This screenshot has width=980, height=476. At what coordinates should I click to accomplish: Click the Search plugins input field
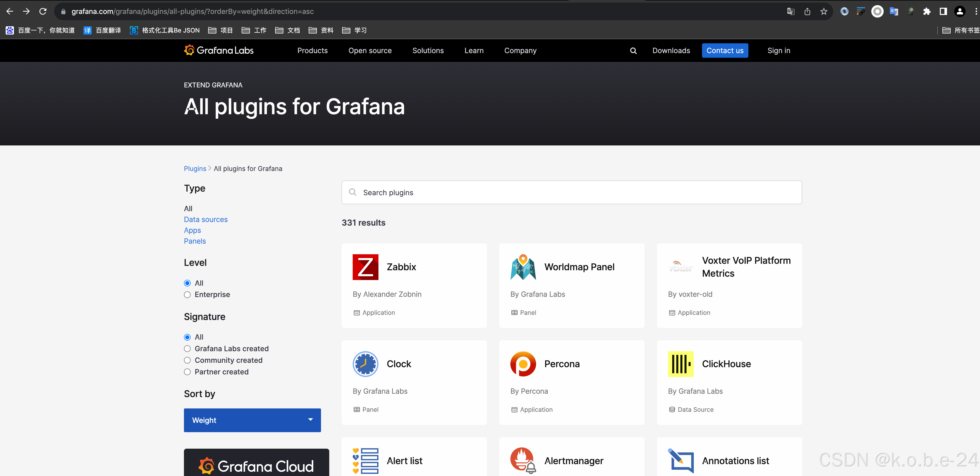[x=571, y=192]
